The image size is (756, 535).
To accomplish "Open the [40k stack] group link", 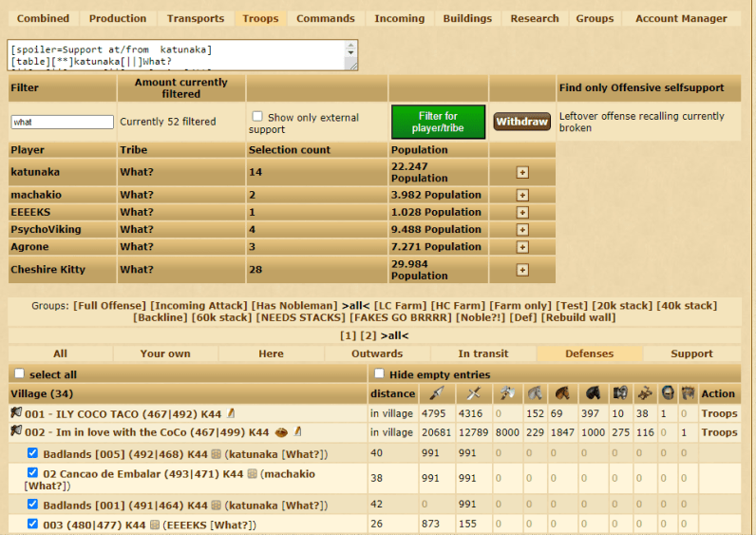I will coord(687,305).
